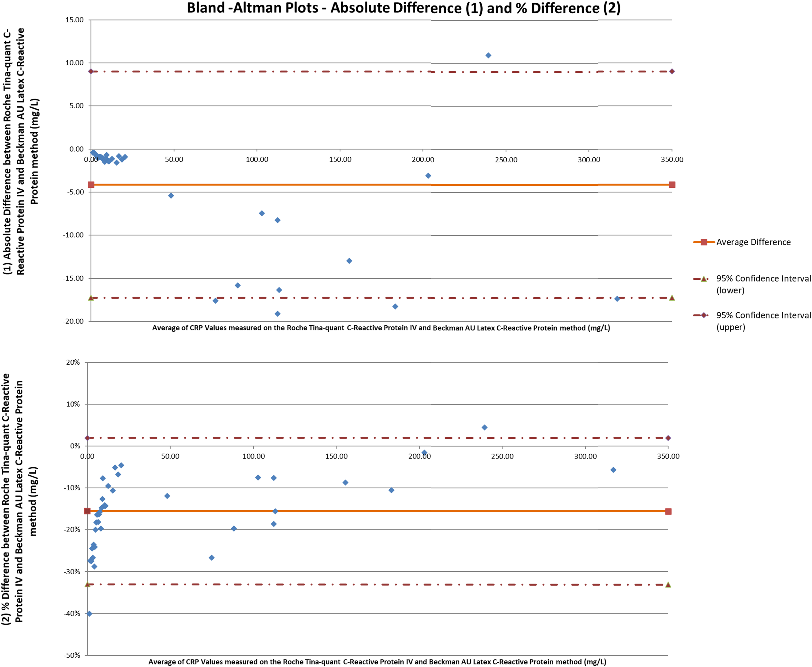
Task: Select 95% Confidence Interval (lower) legend label
Action: tap(764, 284)
